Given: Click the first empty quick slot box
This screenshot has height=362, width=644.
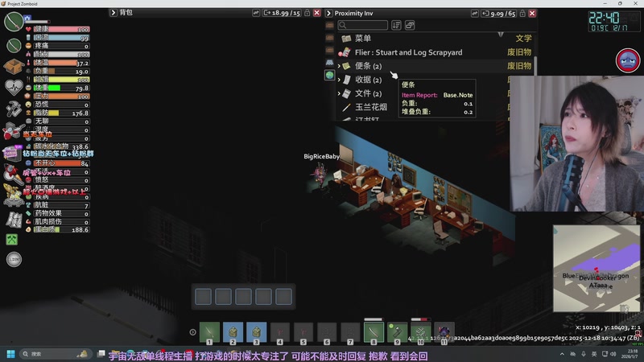Looking at the screenshot, I should click(204, 296).
